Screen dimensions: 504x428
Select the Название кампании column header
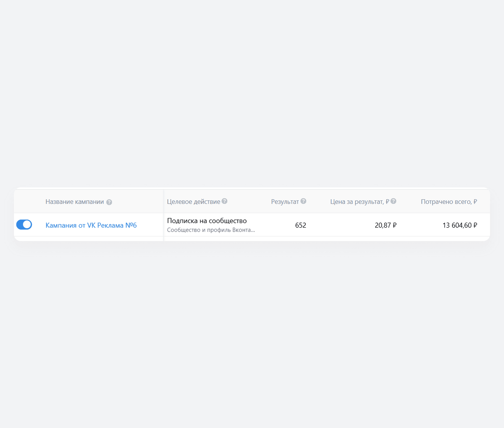(x=75, y=202)
